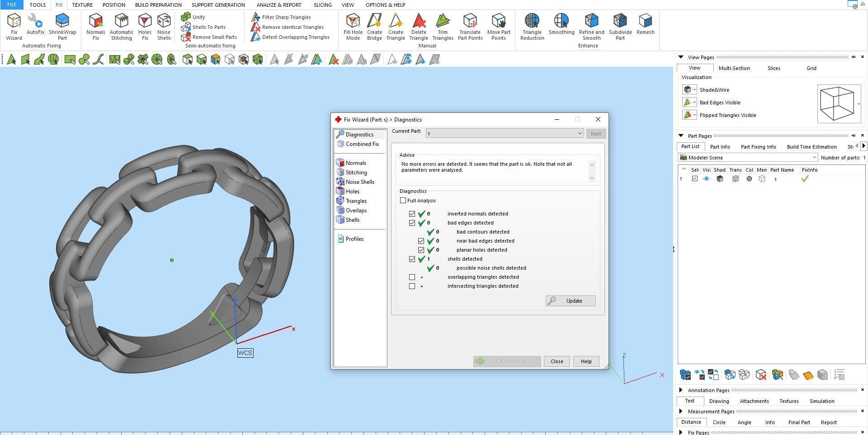Open Translate Part Points tool

470,27
